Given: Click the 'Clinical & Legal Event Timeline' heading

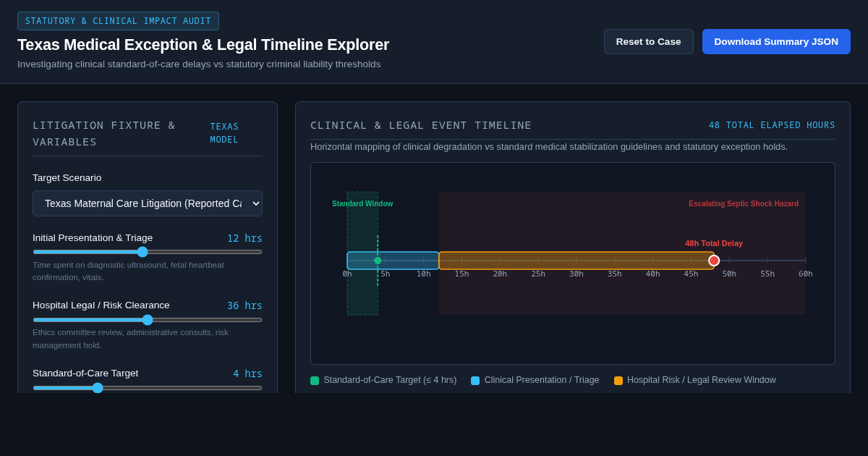Looking at the screenshot, I should pyautogui.click(x=421, y=125).
